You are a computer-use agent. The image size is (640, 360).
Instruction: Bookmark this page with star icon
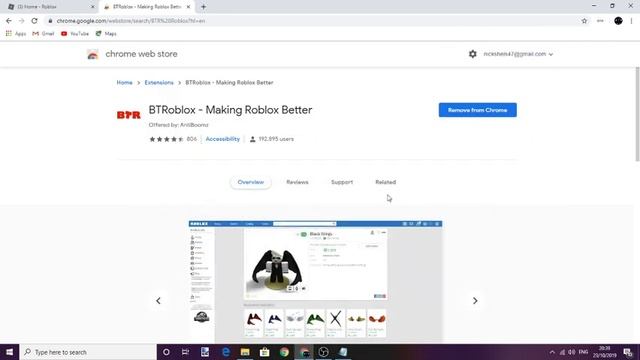(x=584, y=21)
